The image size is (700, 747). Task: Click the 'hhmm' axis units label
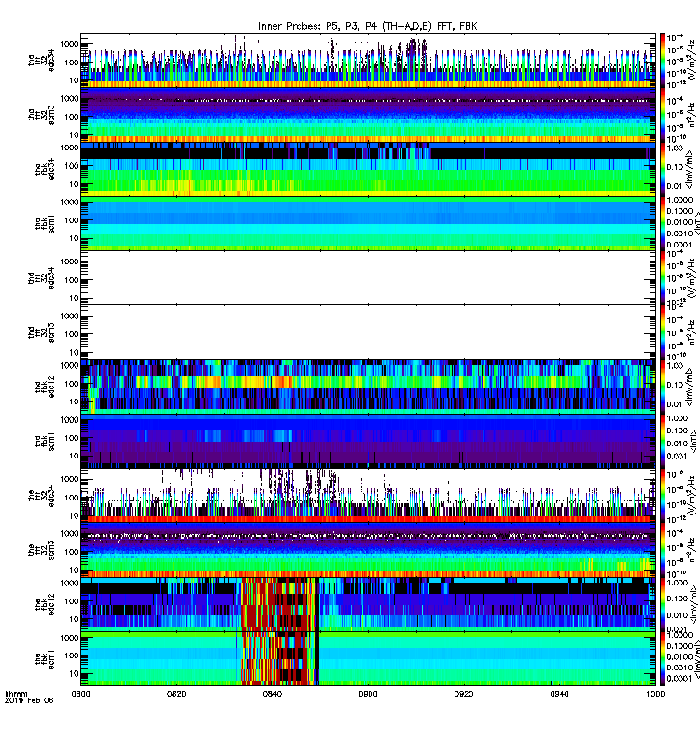[16, 694]
